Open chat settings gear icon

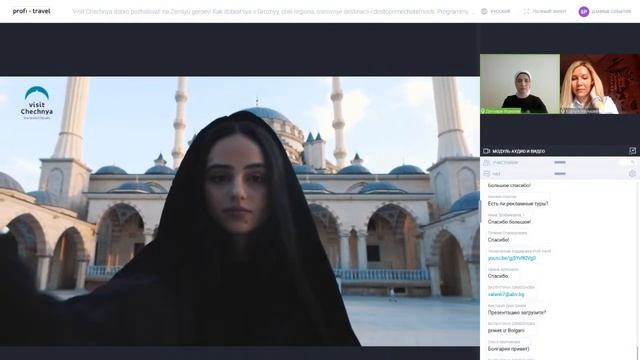pyautogui.click(x=633, y=174)
